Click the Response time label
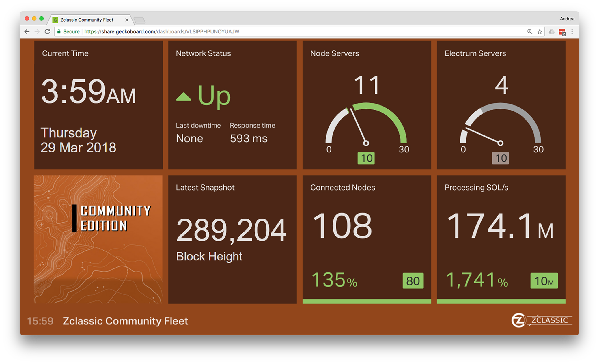The height and width of the screenshot is (364, 599). (x=252, y=126)
